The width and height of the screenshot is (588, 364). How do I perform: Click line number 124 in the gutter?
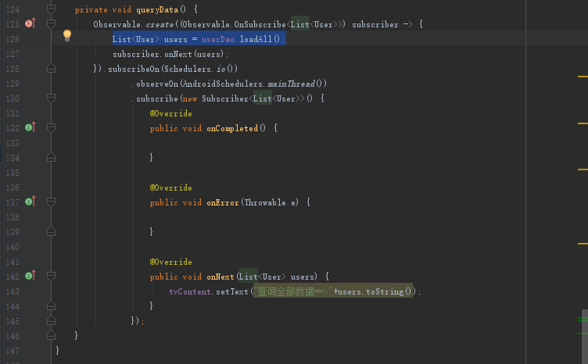(13, 9)
